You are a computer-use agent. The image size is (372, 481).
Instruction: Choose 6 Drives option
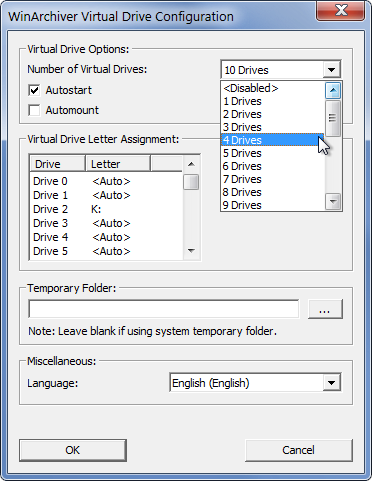272,166
